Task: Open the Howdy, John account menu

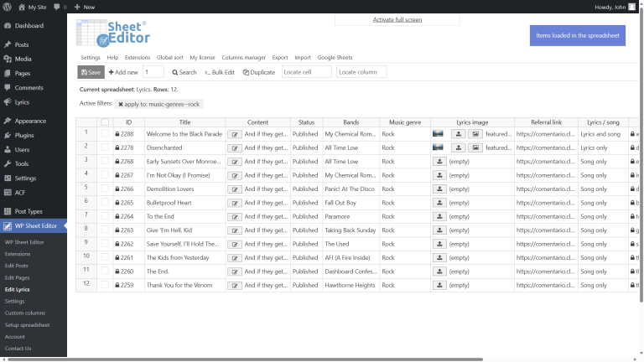Action: pyautogui.click(x=615, y=7)
